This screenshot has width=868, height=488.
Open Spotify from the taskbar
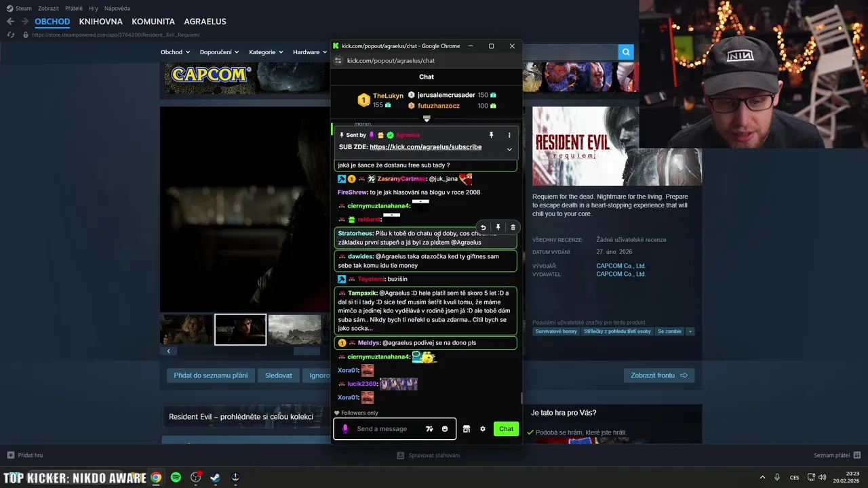[176, 477]
